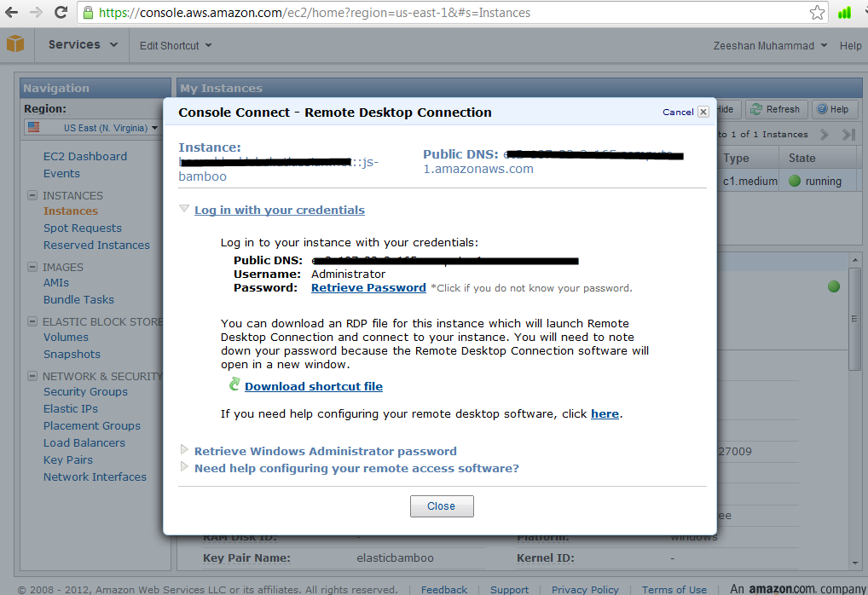
Task: Open the Services dropdown menu
Action: 83,45
